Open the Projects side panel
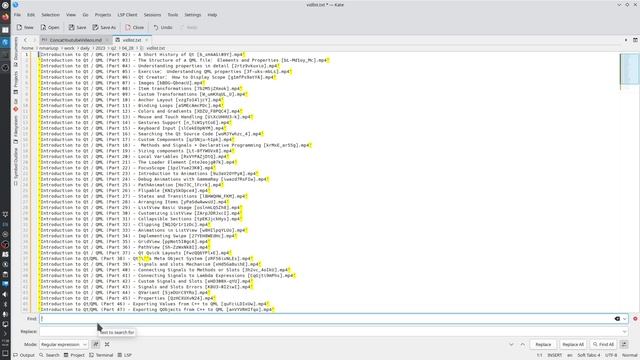640x360 pixels. click(x=16, y=82)
